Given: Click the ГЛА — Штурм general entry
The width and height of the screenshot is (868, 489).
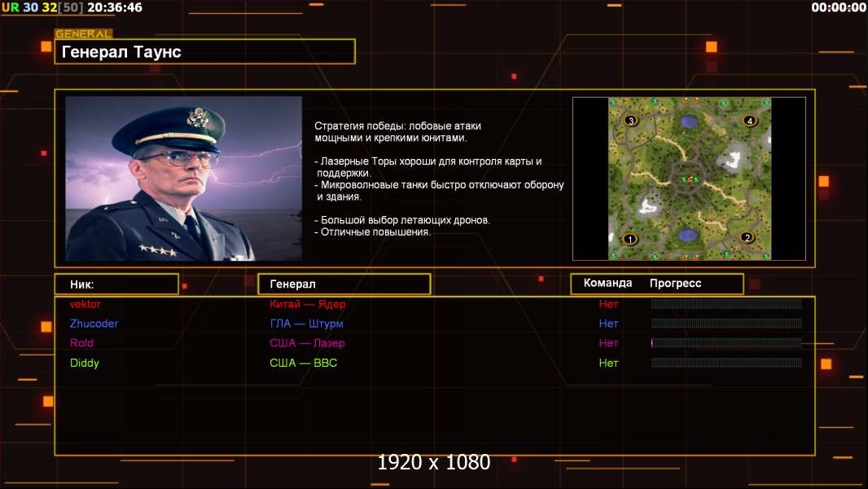Looking at the screenshot, I should point(306,324).
